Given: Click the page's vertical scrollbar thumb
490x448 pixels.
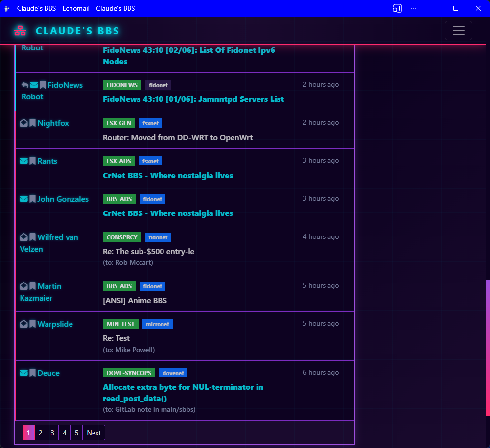Looking at the screenshot, I should point(487,348).
